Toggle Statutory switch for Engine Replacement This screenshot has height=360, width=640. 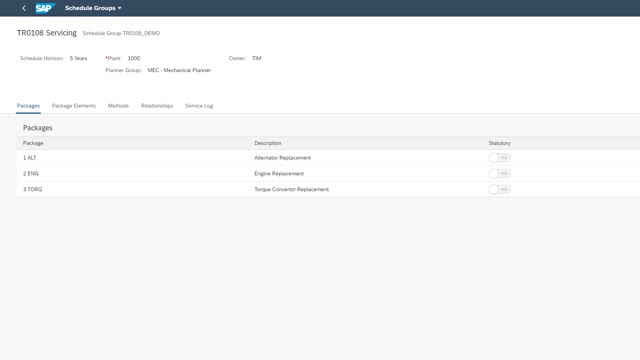click(x=500, y=173)
